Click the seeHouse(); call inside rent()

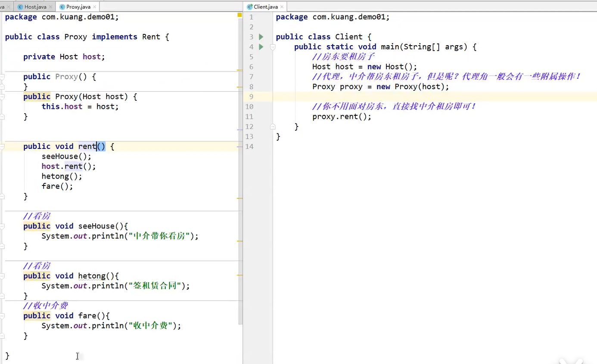tap(67, 157)
